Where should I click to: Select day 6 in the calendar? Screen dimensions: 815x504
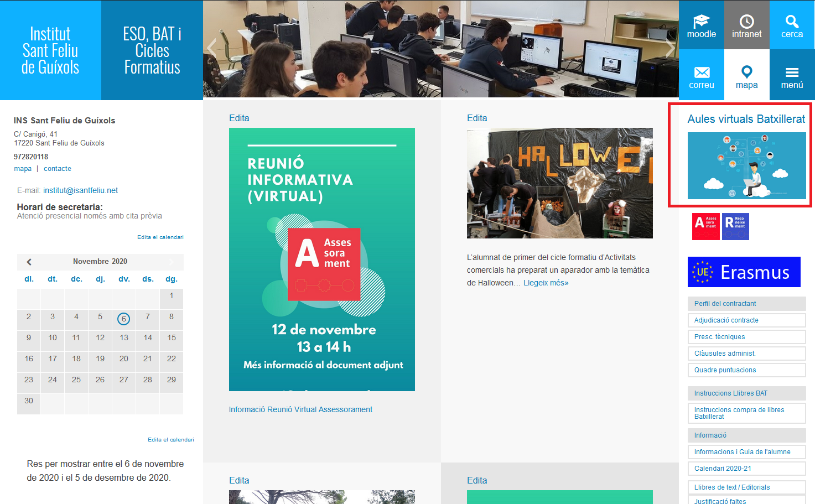123,319
